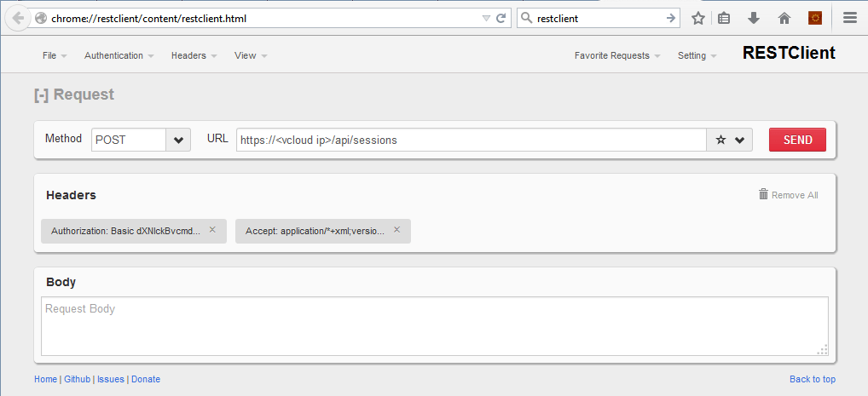Image resolution: width=868 pixels, height=396 pixels.
Task: Open the View menu
Action: 251,55
